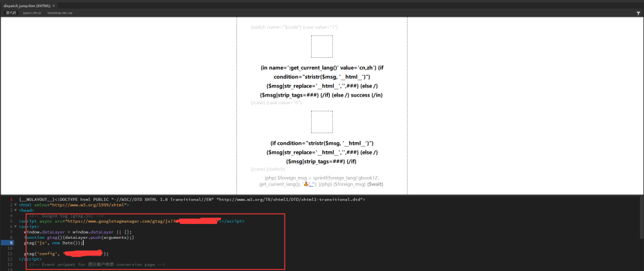Select the first image placeholder in design view
This screenshot has height=271, width=644.
pos(322,46)
